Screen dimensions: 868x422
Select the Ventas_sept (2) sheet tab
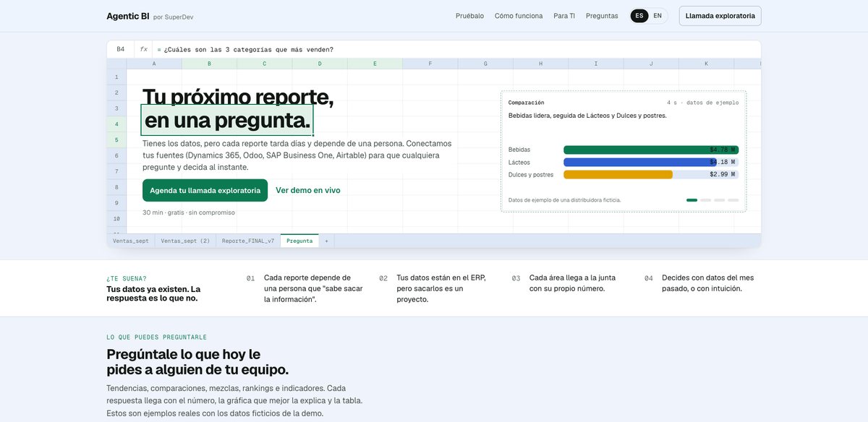pos(185,241)
